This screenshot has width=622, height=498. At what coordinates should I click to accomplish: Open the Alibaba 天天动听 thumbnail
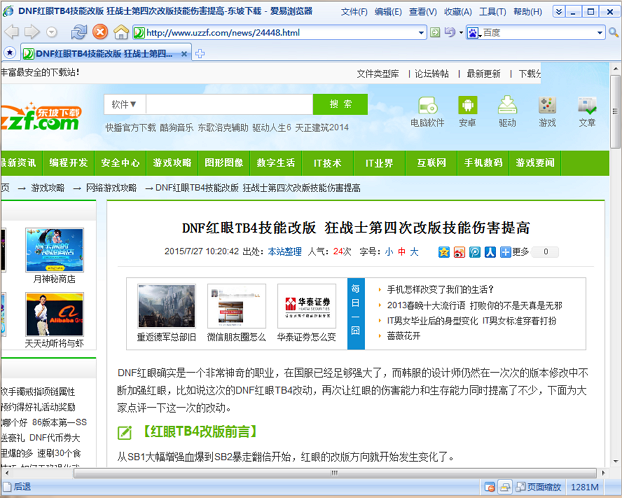point(54,314)
